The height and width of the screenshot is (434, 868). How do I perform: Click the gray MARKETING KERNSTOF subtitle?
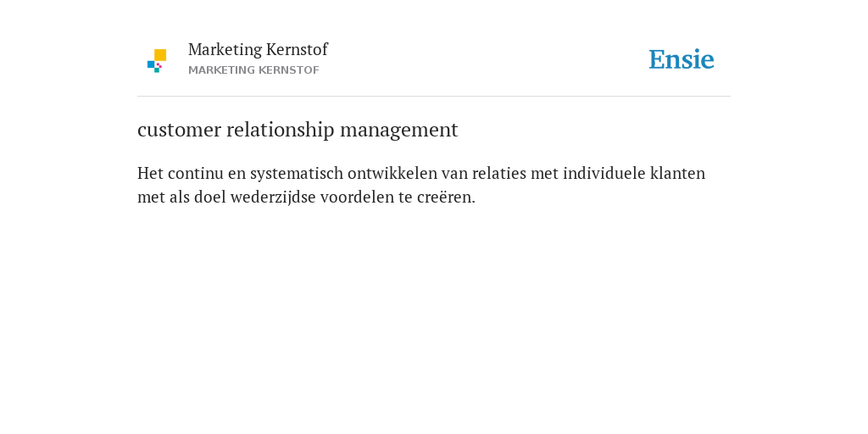253,70
